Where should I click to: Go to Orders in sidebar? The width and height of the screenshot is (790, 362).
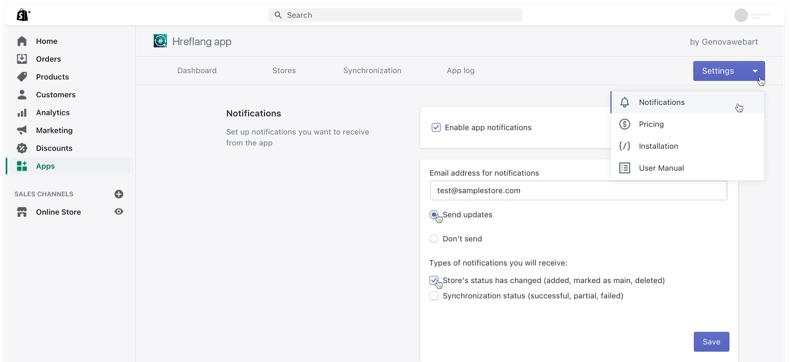(48, 59)
